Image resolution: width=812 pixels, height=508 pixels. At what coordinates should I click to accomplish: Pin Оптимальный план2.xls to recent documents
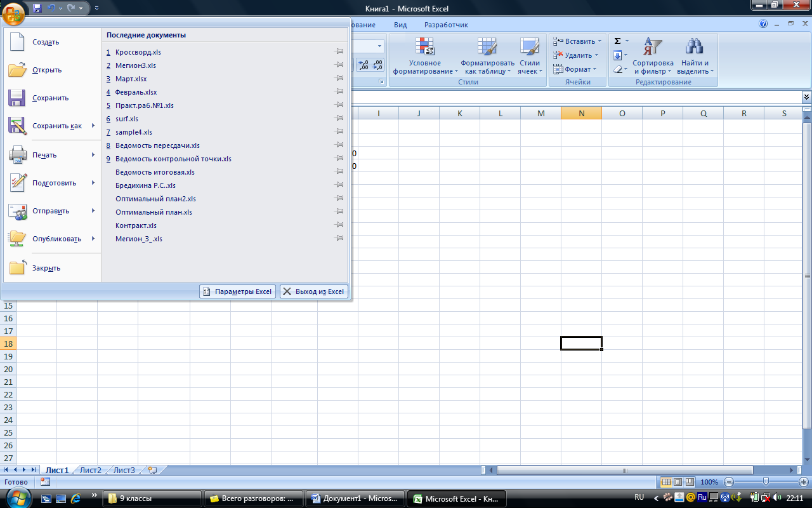click(x=339, y=199)
